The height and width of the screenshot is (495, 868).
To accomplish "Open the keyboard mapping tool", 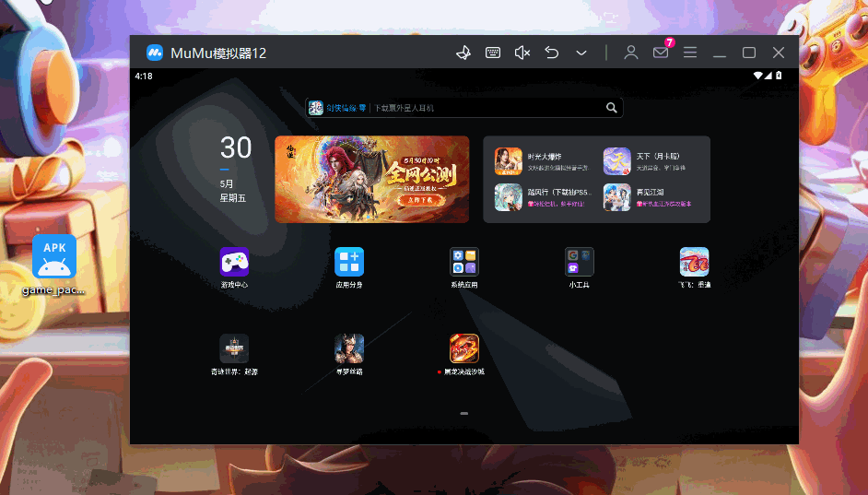I will point(493,53).
